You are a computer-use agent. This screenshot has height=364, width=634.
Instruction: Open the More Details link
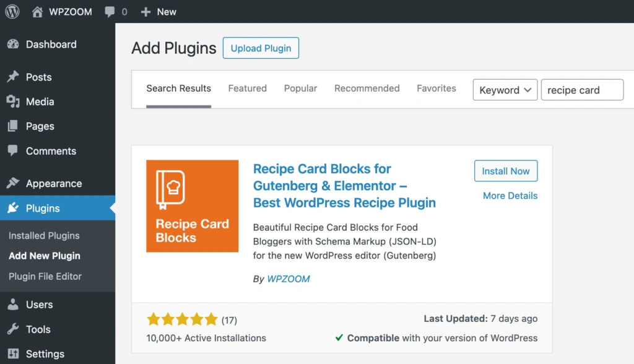coord(510,196)
